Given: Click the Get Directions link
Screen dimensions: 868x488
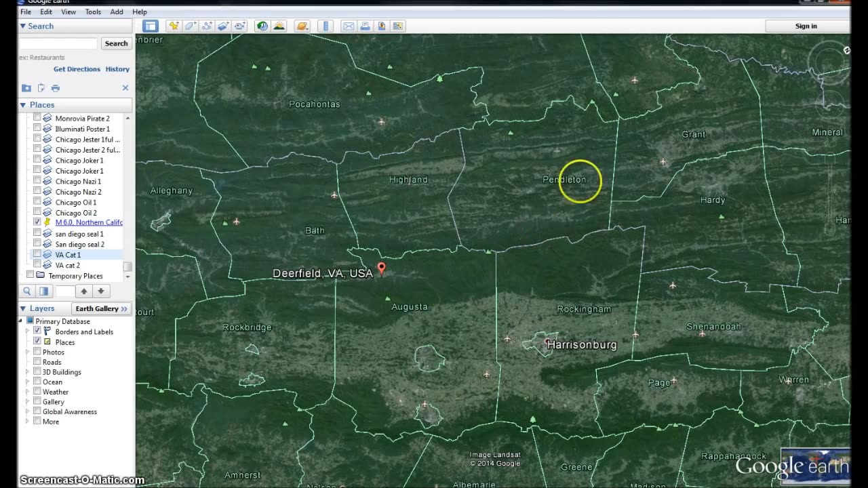Looking at the screenshot, I should (x=77, y=69).
